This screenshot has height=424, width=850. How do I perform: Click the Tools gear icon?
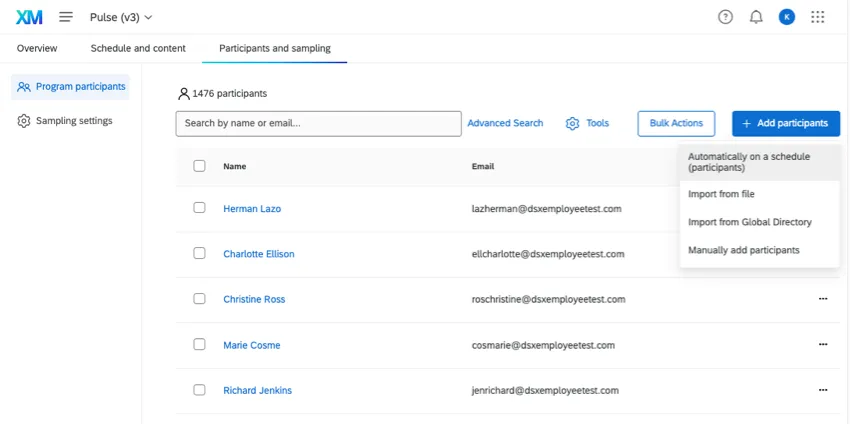pos(573,123)
